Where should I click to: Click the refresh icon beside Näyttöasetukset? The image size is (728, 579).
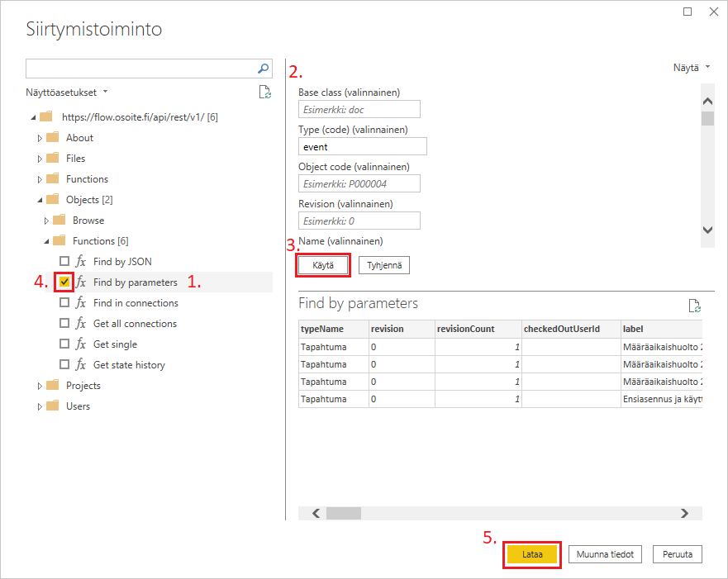264,92
